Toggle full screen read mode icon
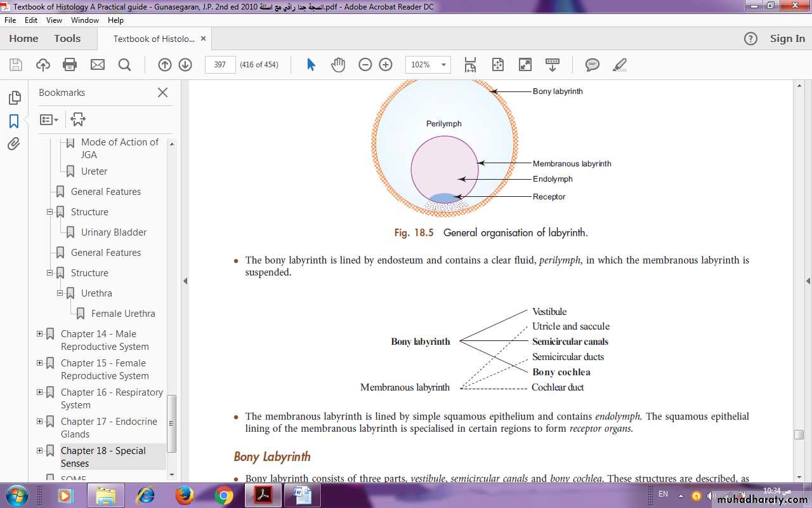The image size is (812, 508). click(525, 64)
